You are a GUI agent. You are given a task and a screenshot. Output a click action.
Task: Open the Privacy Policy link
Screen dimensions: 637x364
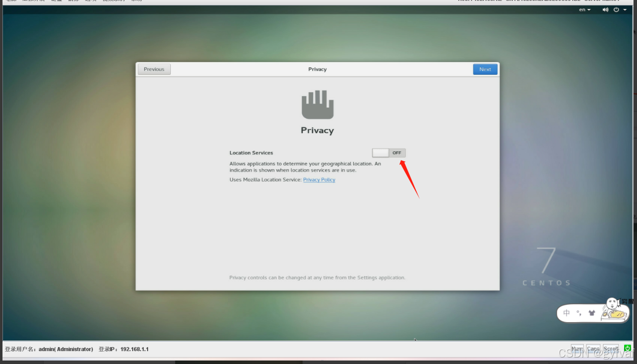pos(319,180)
